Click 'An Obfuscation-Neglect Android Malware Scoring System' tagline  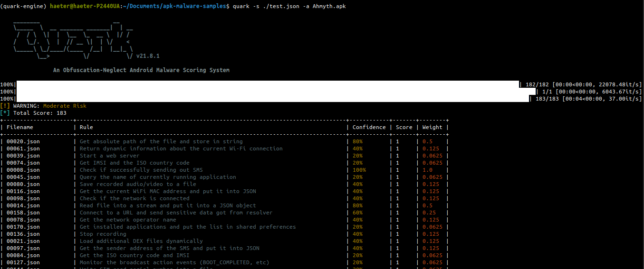[141, 70]
